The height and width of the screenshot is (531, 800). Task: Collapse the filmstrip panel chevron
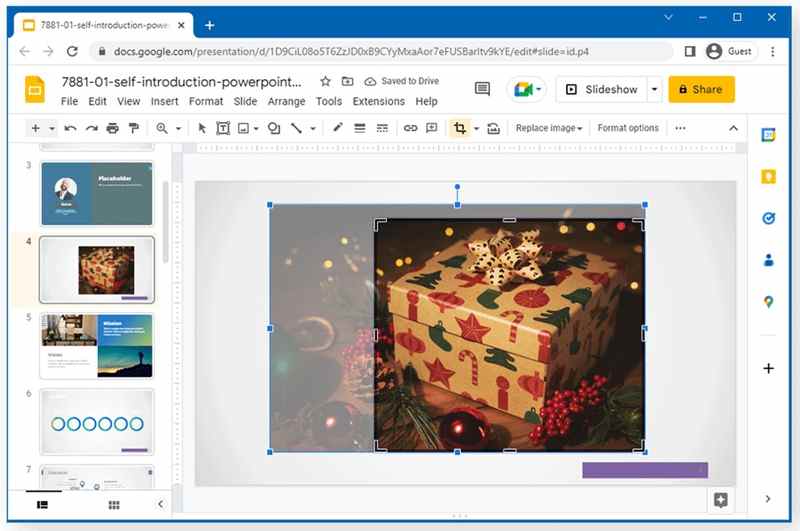coord(160,504)
